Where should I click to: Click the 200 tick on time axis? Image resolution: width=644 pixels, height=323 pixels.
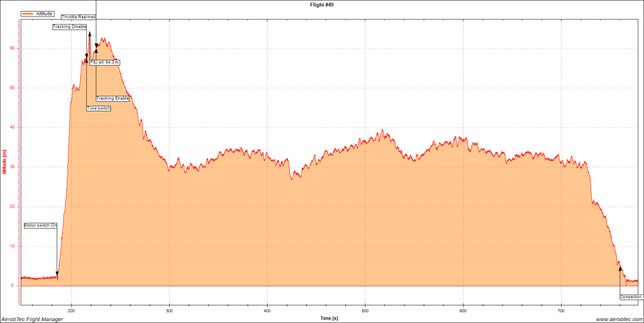pyautogui.click(x=71, y=293)
